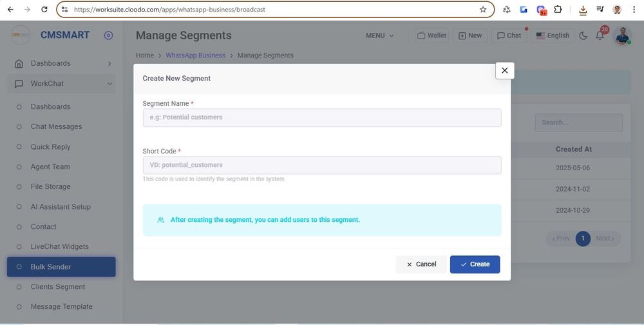Click the browser extensions puzzle icon
The width and height of the screenshot is (644, 325).
tap(558, 10)
